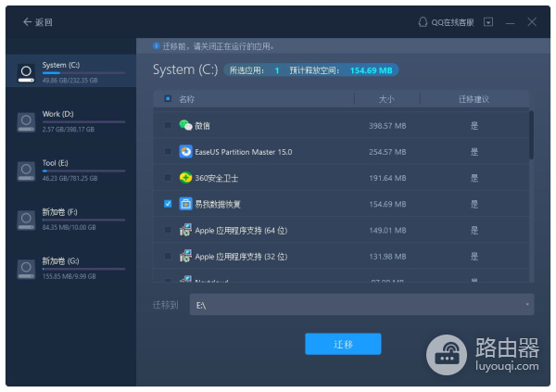Click the Work (D:) disk icon

(26, 122)
